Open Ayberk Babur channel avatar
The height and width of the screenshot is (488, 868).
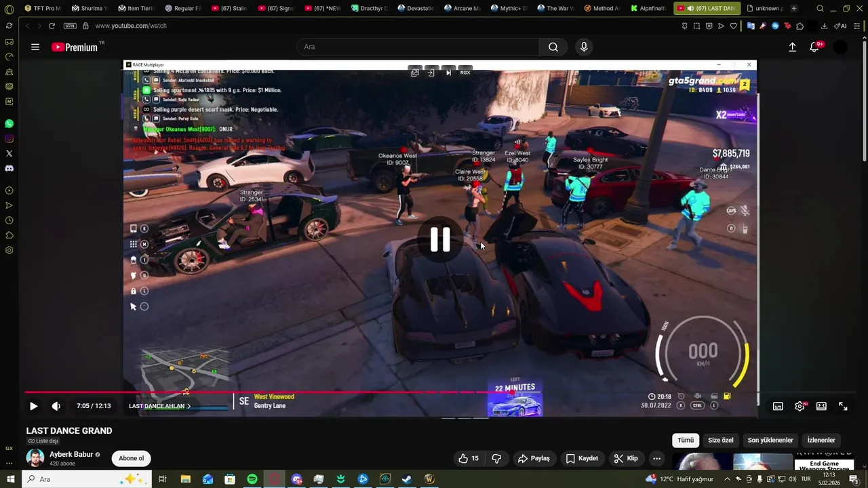(x=35, y=458)
